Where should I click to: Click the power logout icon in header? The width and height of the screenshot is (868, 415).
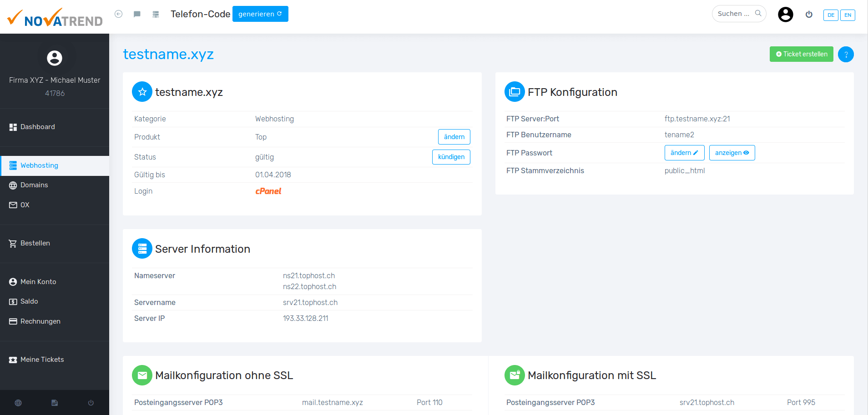click(809, 15)
